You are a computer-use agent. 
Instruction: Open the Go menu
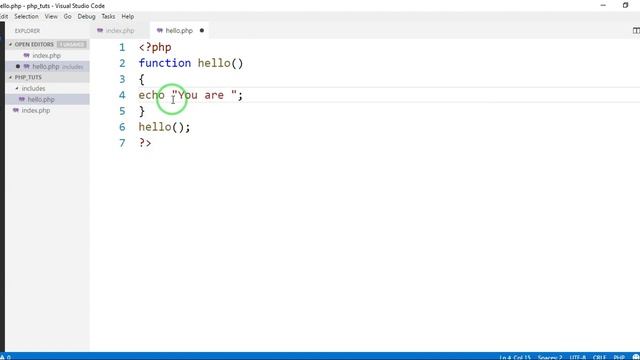(67, 17)
